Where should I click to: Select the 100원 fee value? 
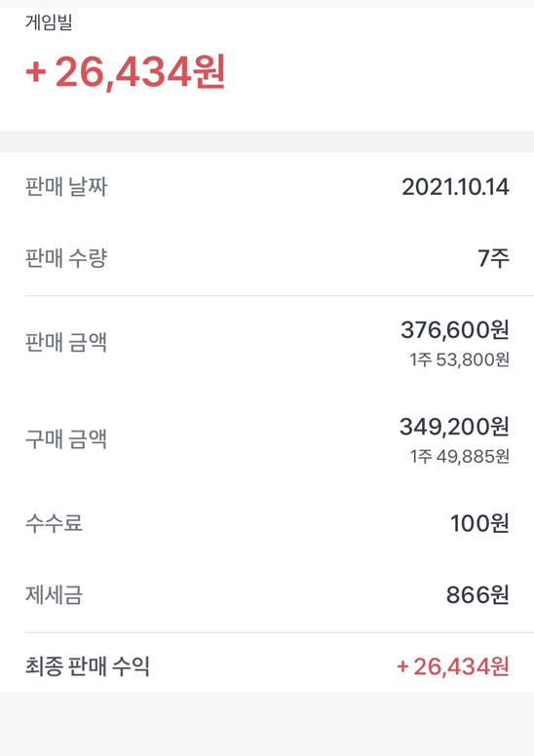479,523
